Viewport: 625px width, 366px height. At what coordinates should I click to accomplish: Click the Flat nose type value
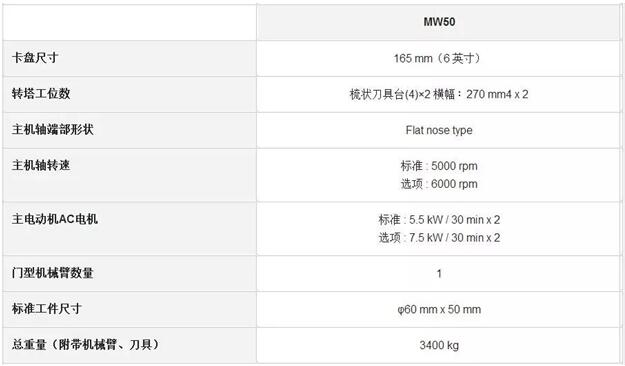pyautogui.click(x=439, y=130)
